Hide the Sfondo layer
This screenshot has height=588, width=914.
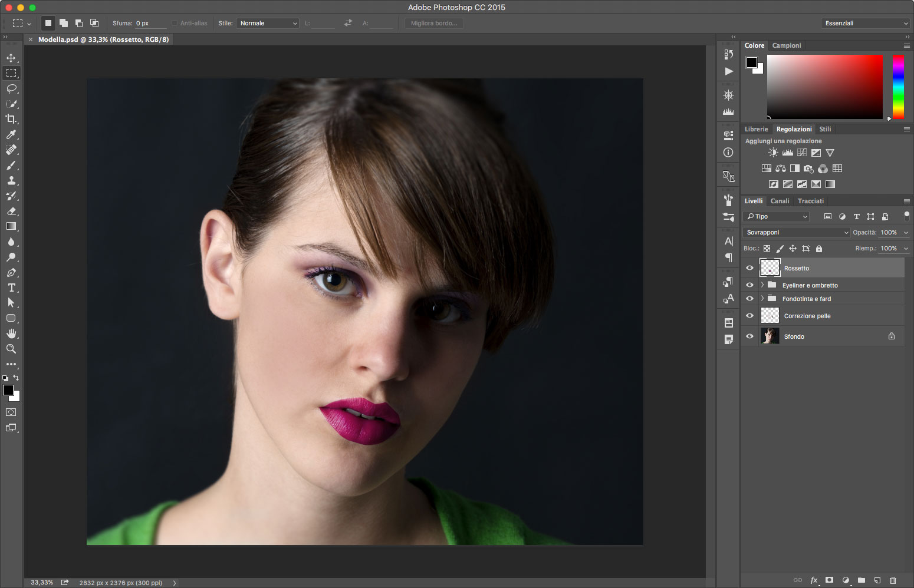(x=749, y=336)
